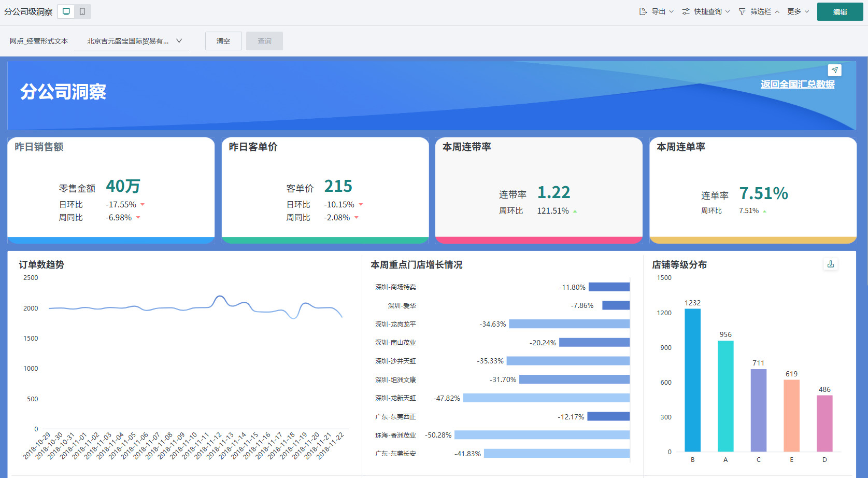Click the paper plane icon on banner
Viewport: 868px width, 478px height.
[x=834, y=70]
